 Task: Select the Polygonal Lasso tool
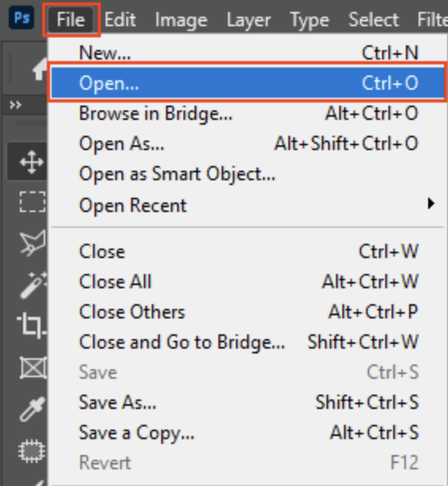click(x=33, y=243)
